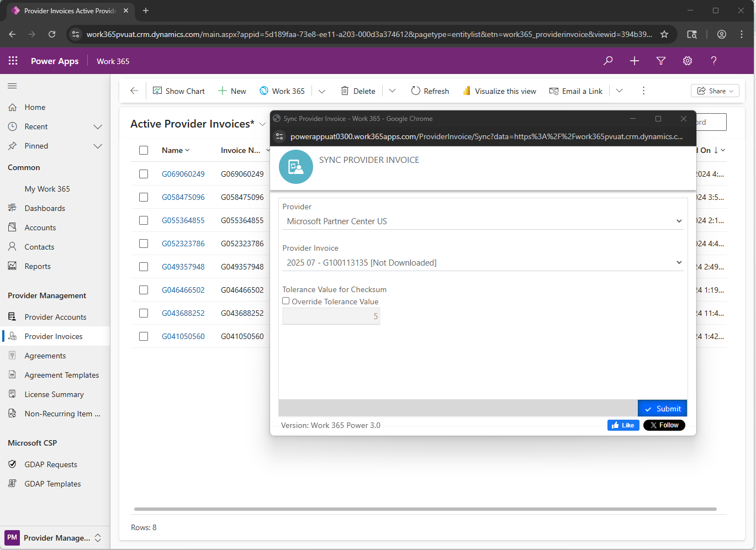Click the horizontal scrollbar under the grid
756x550 pixels.
coord(425,509)
